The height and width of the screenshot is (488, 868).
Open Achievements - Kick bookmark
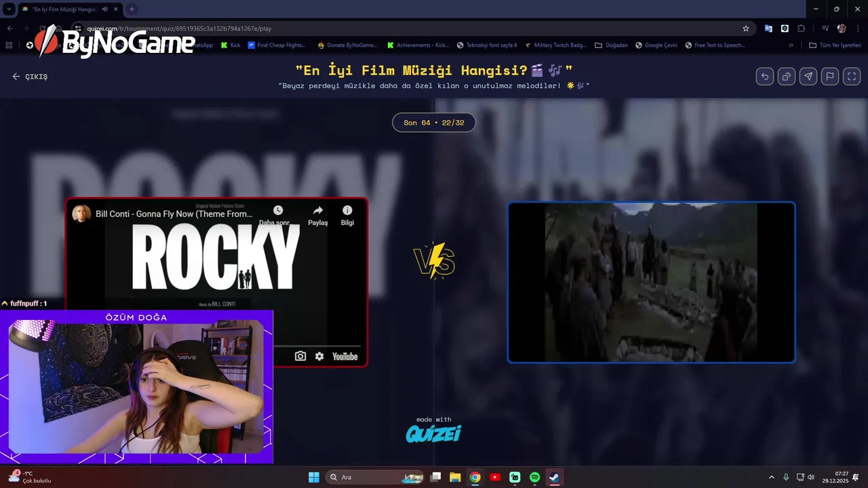click(418, 45)
